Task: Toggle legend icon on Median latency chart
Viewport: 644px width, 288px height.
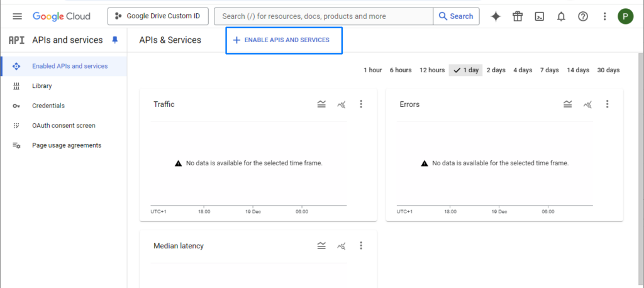Action: (321, 246)
